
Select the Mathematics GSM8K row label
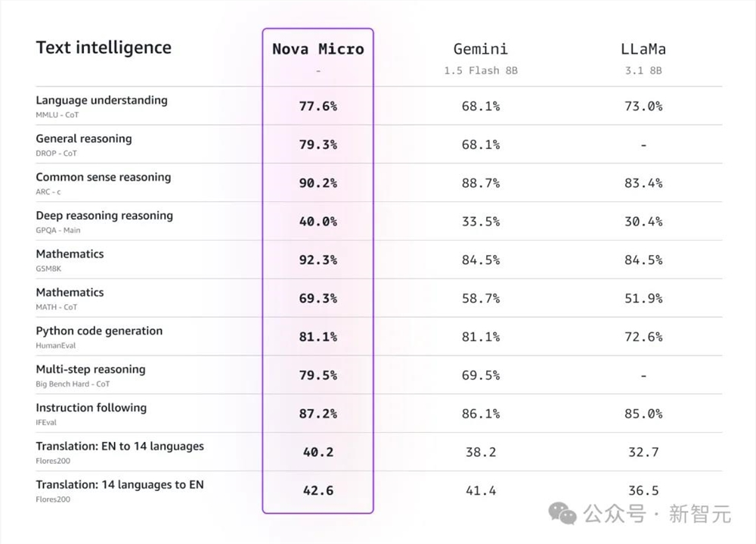pyautogui.click(x=70, y=254)
